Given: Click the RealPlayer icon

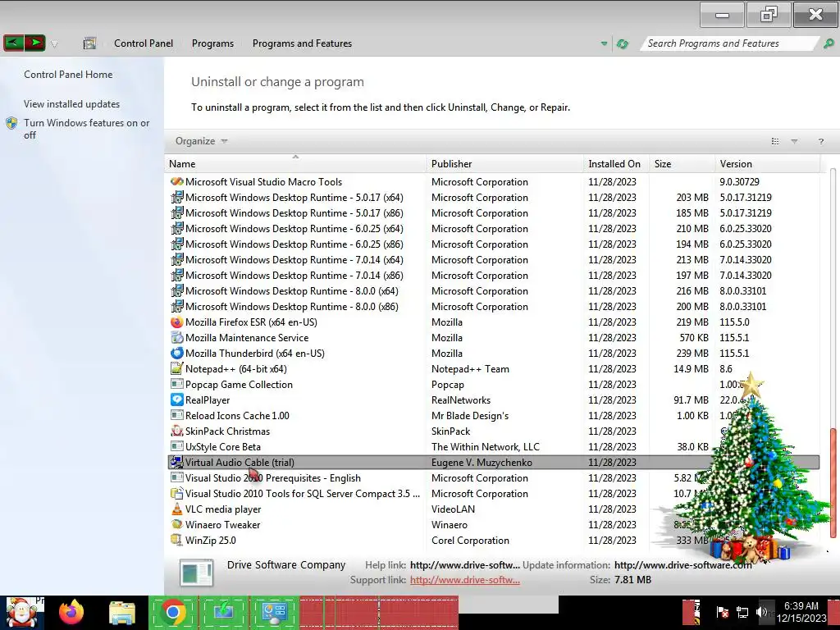Looking at the screenshot, I should point(177,399).
